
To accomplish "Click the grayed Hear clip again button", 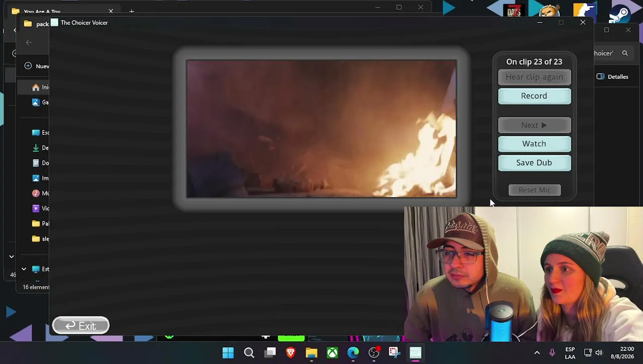I will [534, 77].
